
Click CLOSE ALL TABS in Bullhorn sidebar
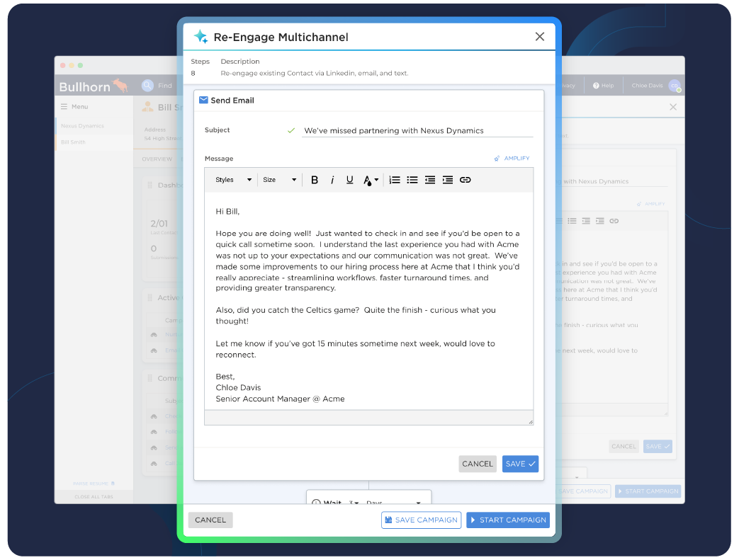[94, 497]
